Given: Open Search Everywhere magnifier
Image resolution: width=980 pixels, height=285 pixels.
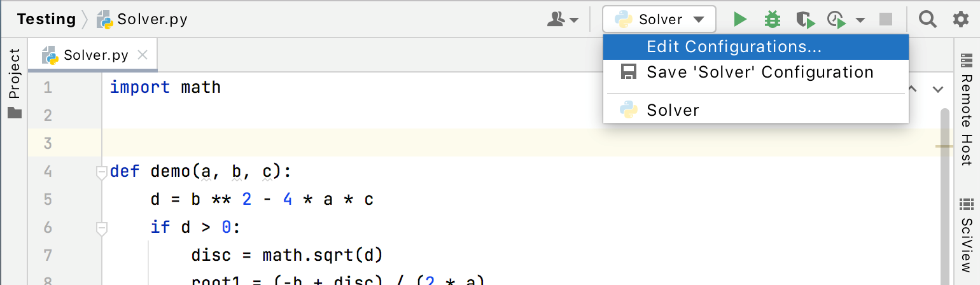Looking at the screenshot, I should tap(928, 20).
